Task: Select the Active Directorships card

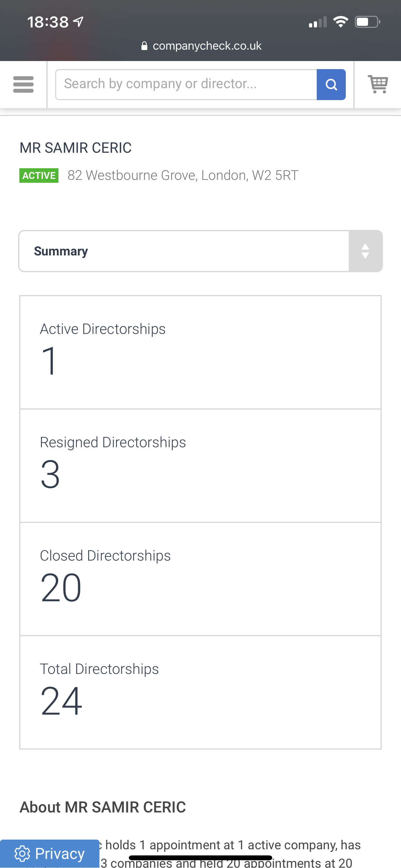Action: point(200,352)
